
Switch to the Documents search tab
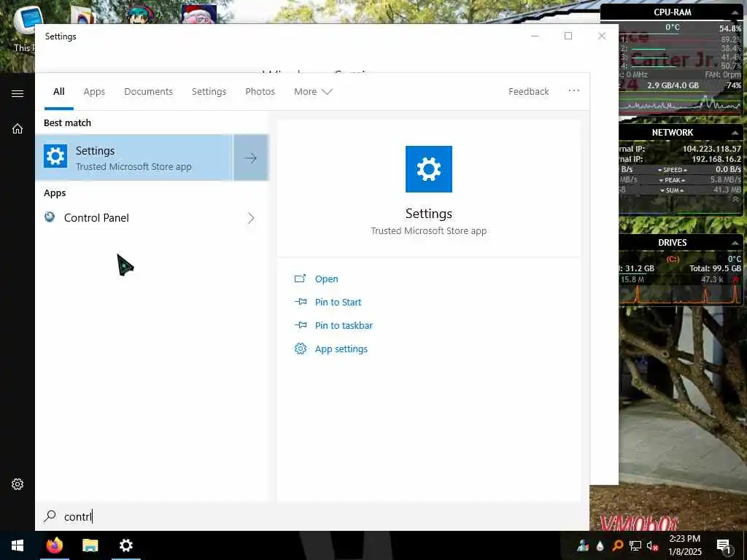click(148, 91)
